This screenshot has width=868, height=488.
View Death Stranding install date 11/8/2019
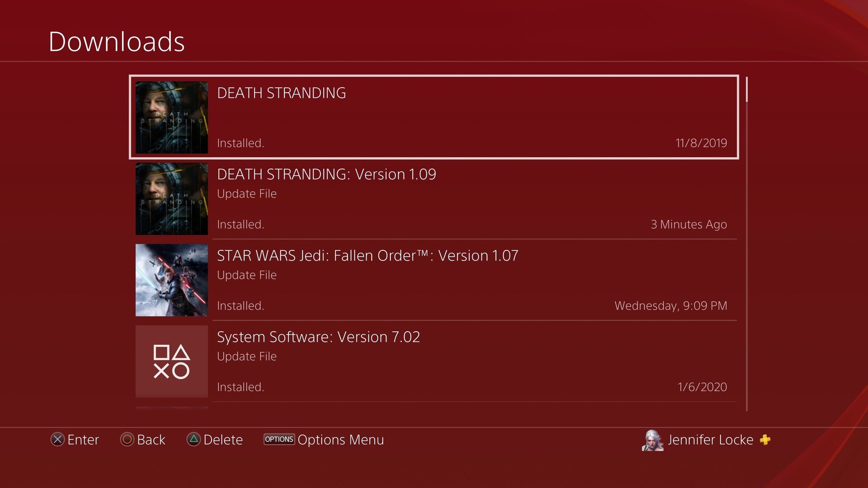701,142
